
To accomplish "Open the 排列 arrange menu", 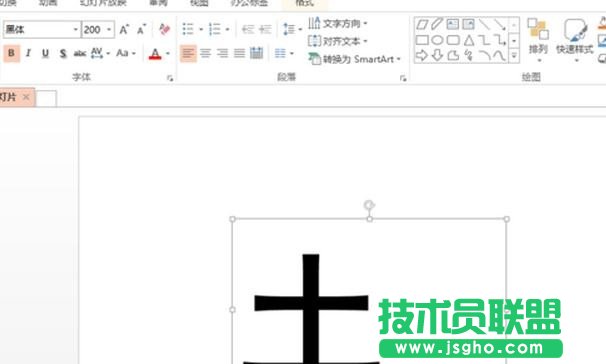I will (538, 40).
